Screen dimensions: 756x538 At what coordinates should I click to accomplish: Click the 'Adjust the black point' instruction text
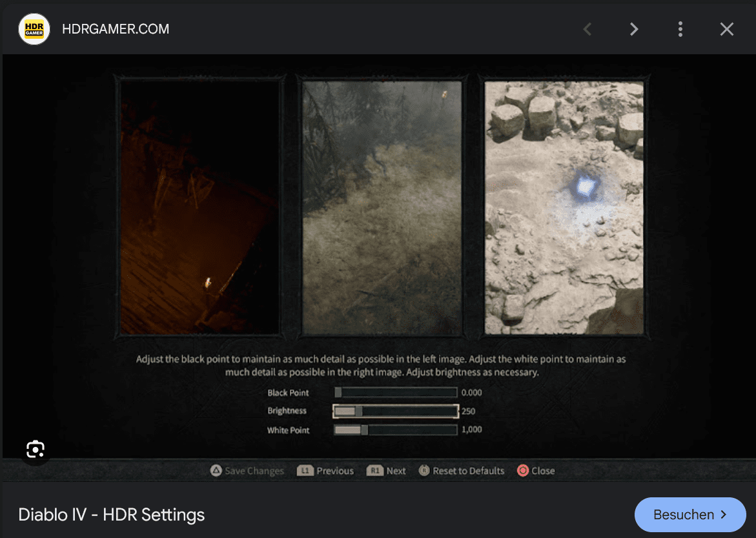point(381,366)
